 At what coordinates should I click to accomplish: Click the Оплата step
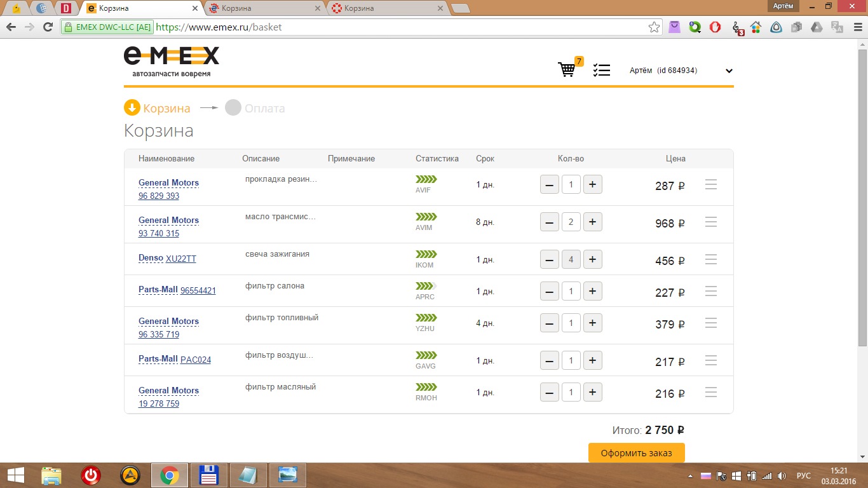click(255, 108)
